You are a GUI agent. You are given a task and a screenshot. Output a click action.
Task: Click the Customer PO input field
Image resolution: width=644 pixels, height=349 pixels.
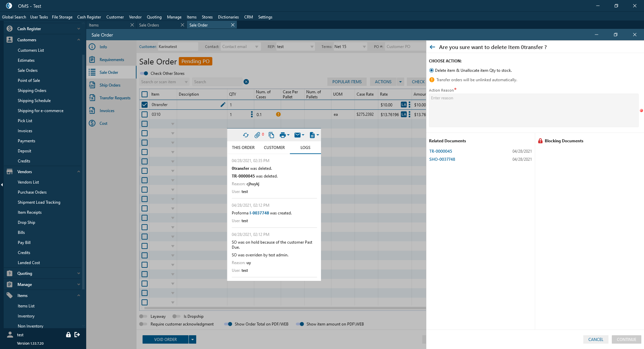click(405, 47)
